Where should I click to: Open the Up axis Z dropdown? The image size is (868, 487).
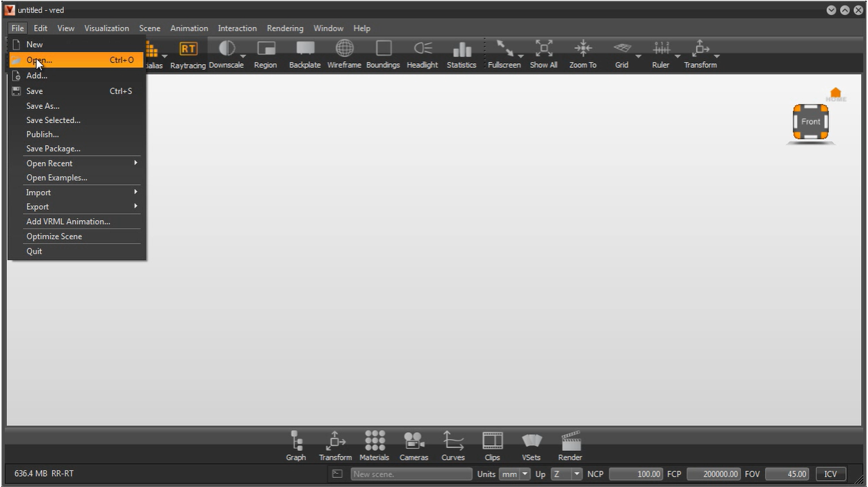[x=566, y=474]
